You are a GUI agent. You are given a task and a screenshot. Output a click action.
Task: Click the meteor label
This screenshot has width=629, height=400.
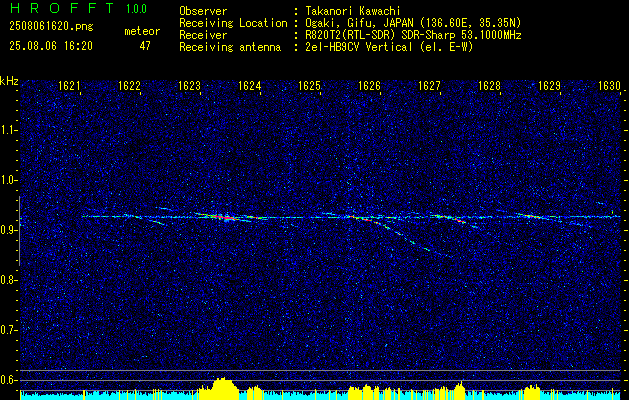coord(142,31)
